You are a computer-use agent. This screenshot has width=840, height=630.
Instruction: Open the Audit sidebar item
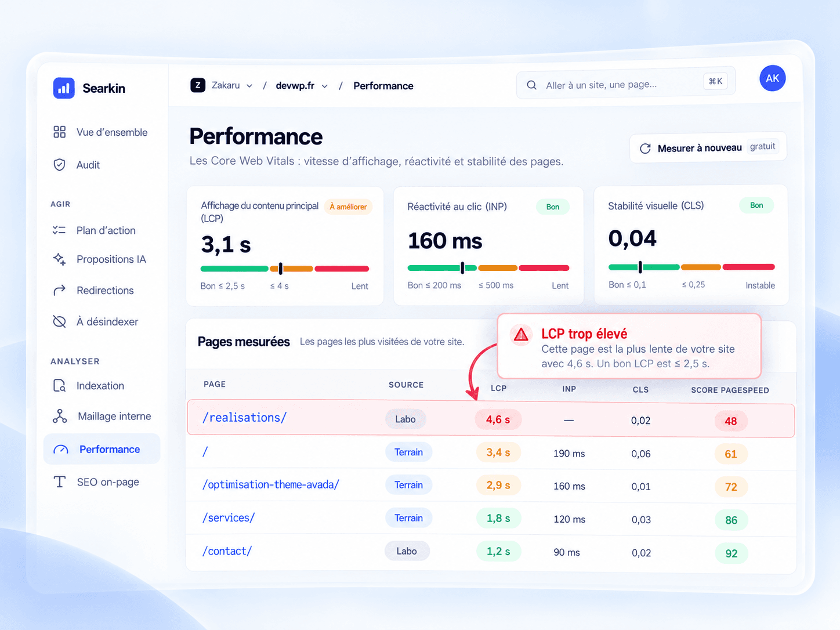pos(76,165)
